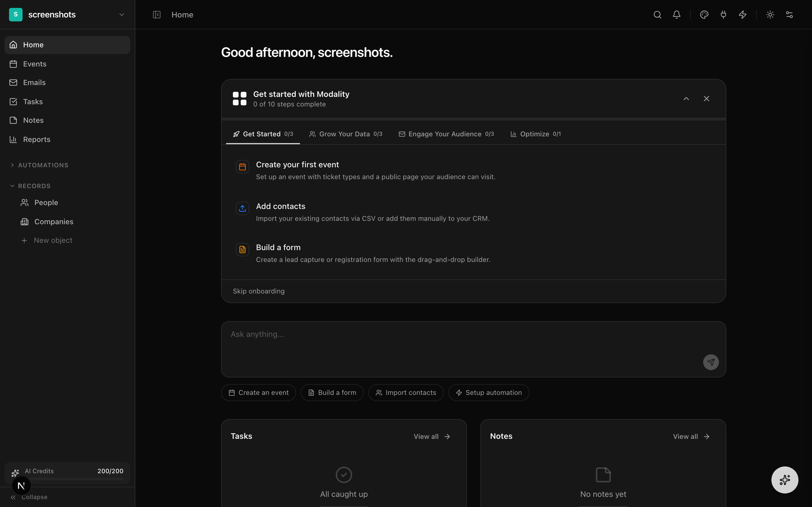
Task: Click the Setup automation button
Action: click(x=489, y=393)
